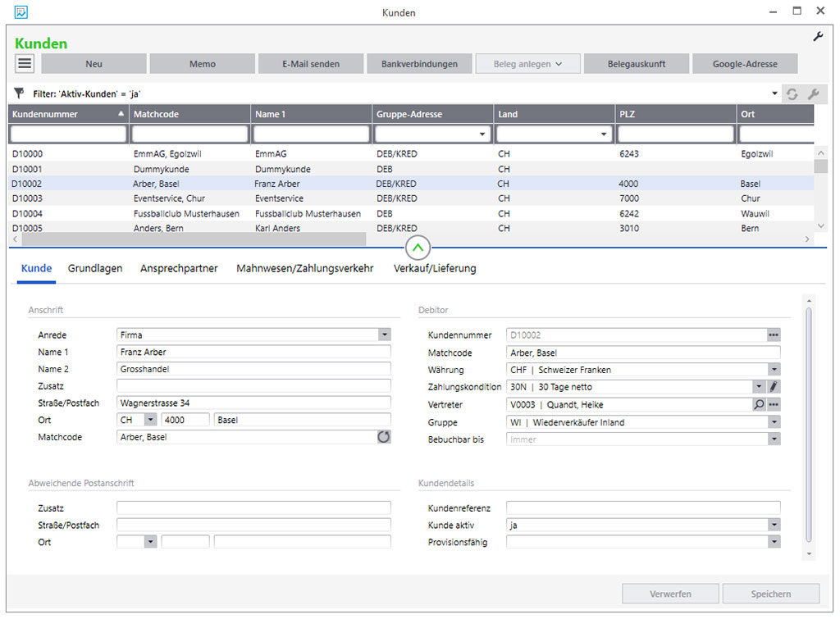
Task: Open the Beleg anlegen dropdown button
Action: [527, 64]
